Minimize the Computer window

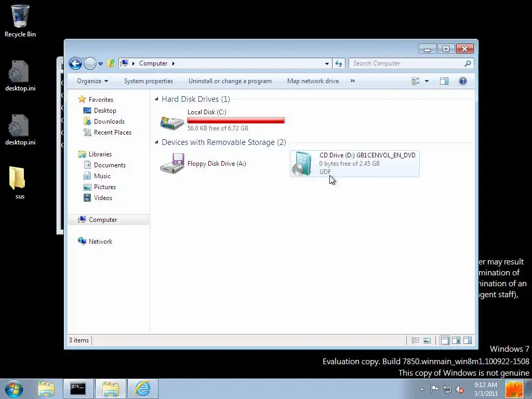[x=427, y=49]
